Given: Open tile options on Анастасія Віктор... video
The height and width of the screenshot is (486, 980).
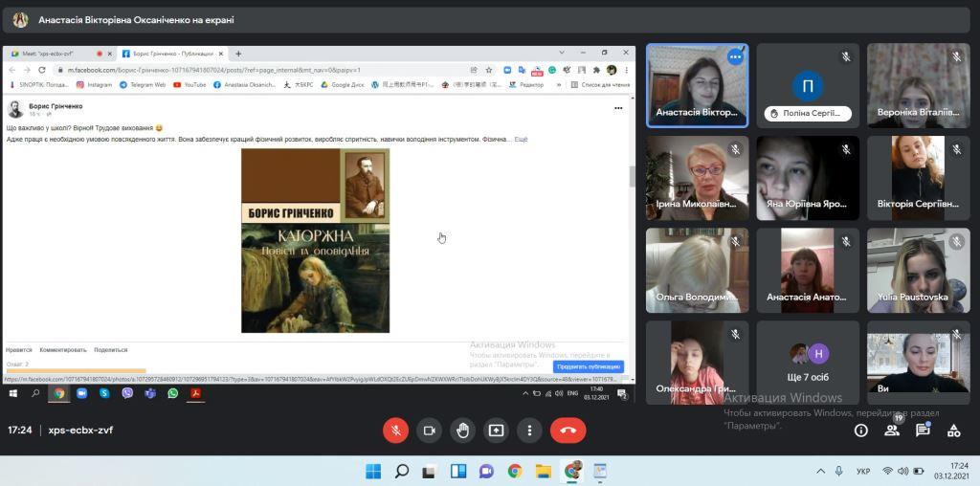Looking at the screenshot, I should [x=735, y=57].
